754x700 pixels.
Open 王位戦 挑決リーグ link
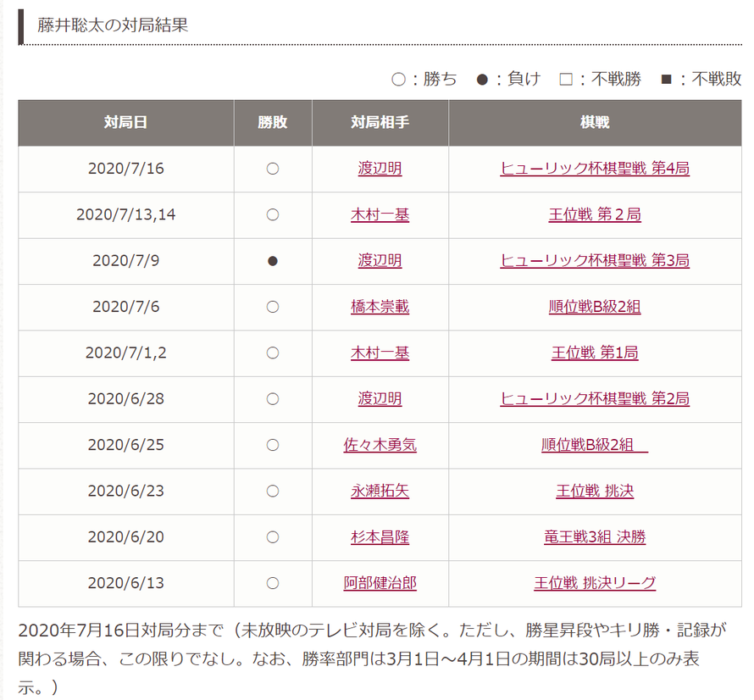595,583
